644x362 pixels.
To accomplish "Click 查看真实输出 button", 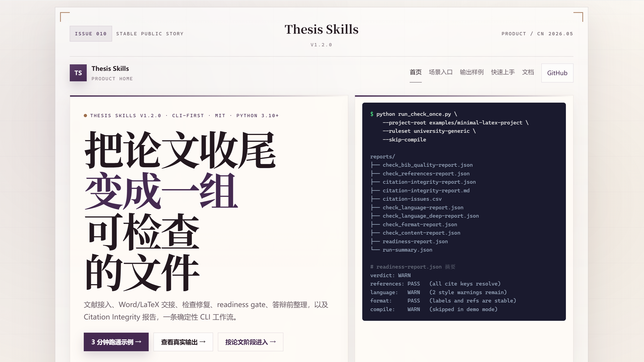I will pos(183,342).
